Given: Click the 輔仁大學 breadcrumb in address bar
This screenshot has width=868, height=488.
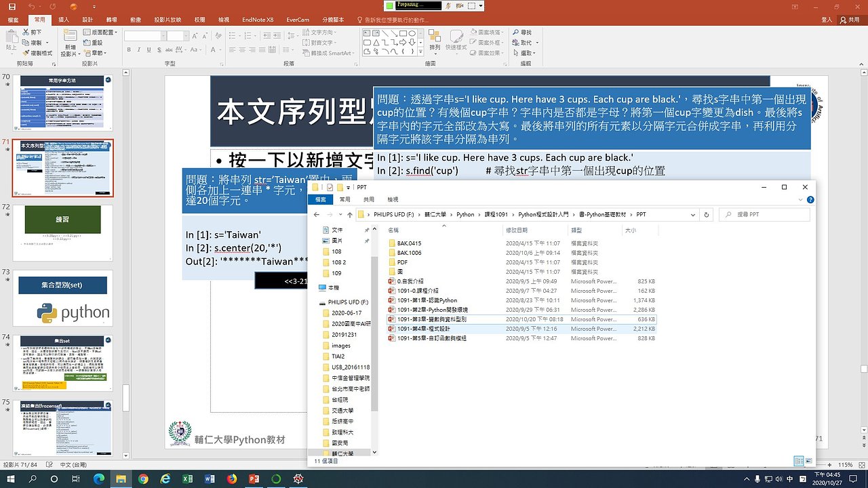Looking at the screenshot, I should [x=435, y=214].
